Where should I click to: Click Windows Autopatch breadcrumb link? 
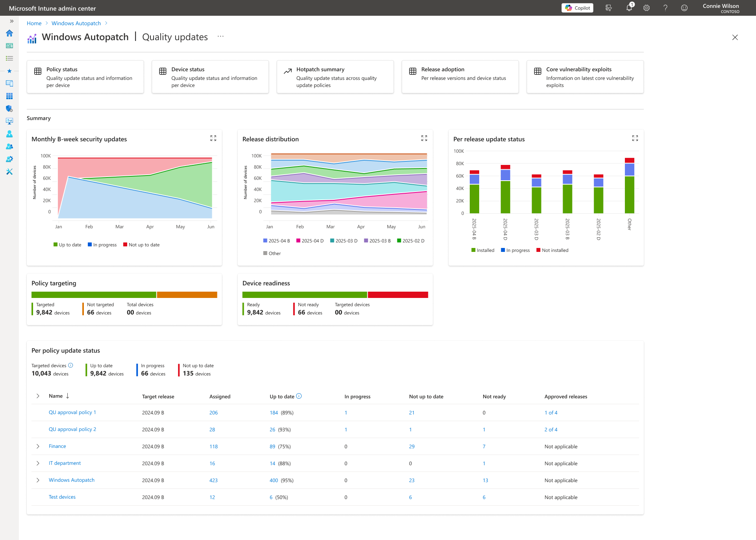tap(76, 23)
